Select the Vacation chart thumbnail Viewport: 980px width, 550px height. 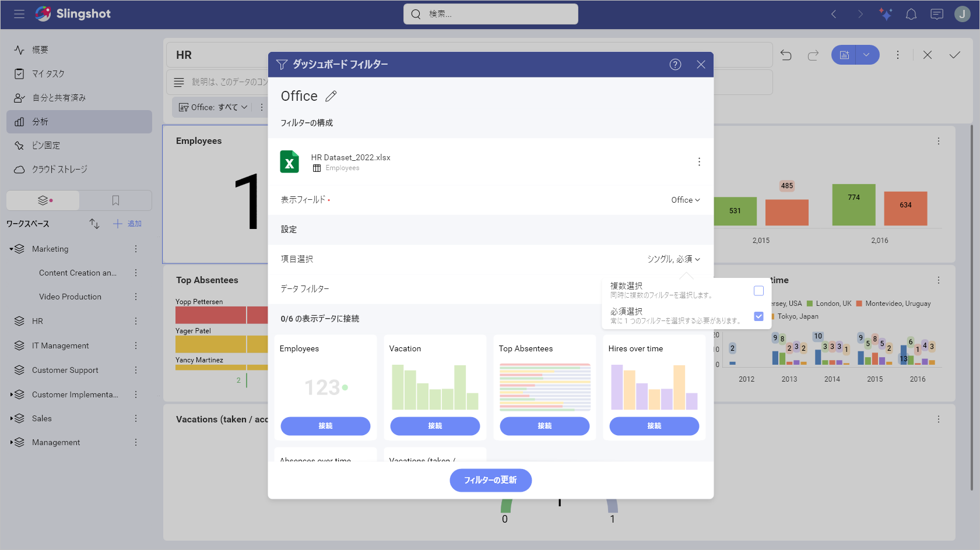tap(435, 387)
